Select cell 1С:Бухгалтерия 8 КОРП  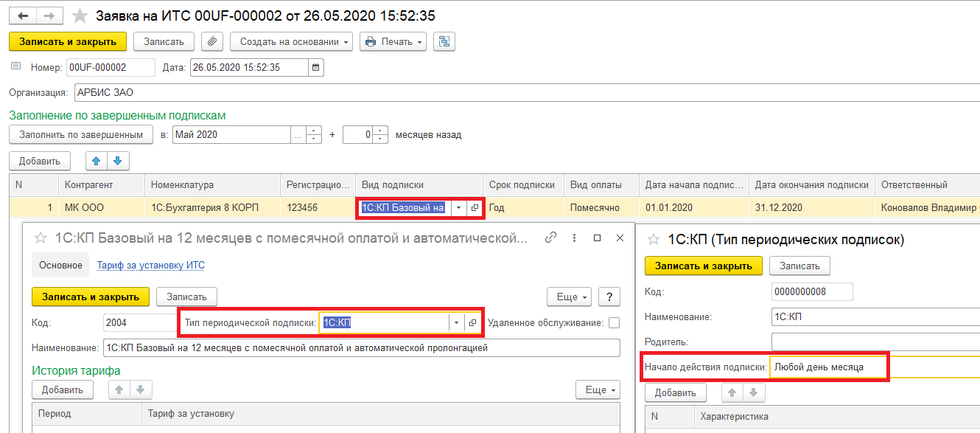pyautogui.click(x=211, y=208)
